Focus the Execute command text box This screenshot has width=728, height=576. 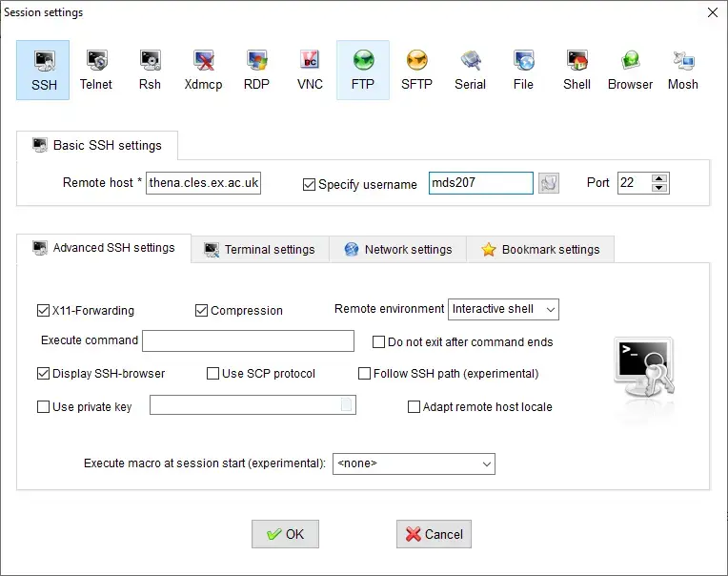(248, 341)
